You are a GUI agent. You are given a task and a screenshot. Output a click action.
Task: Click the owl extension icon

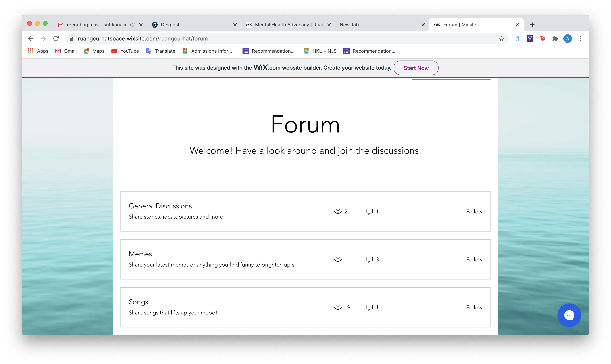(517, 39)
